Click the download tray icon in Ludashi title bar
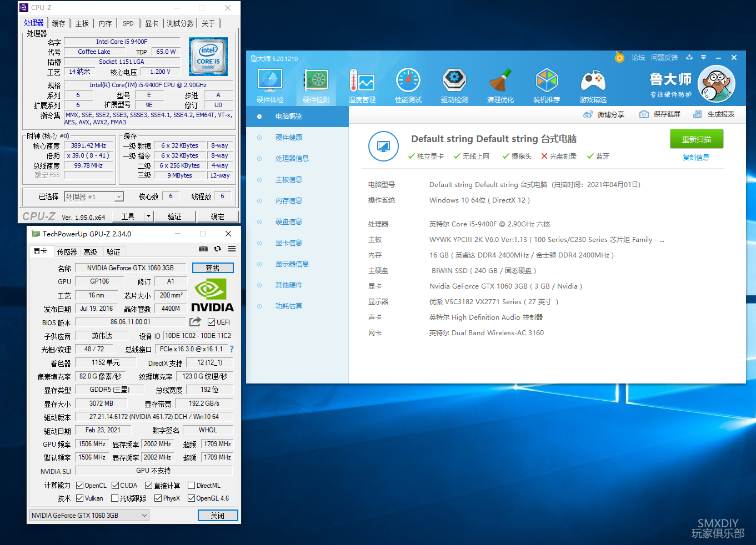756x545 pixels. pyautogui.click(x=689, y=57)
